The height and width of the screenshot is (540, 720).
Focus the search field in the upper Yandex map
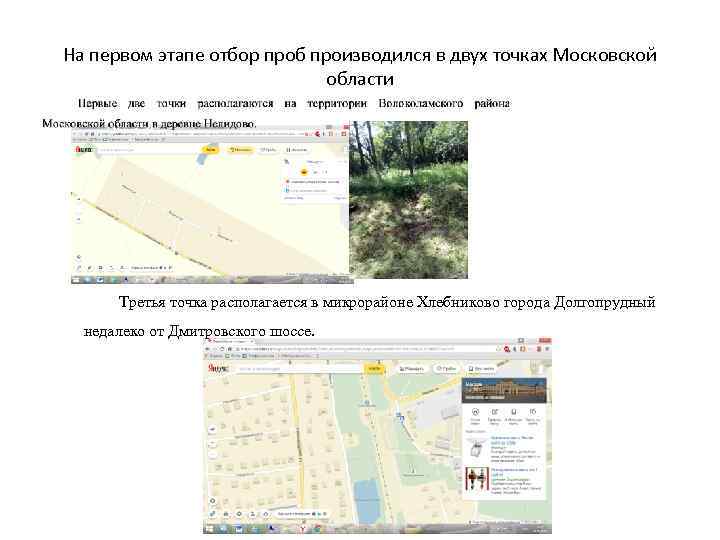pos(149,150)
